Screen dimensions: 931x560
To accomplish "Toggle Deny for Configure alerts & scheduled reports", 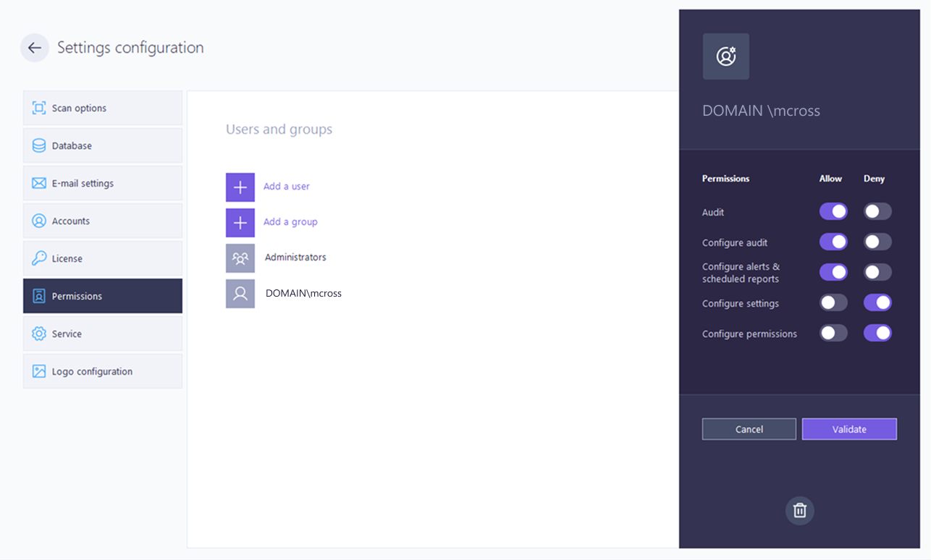I will (877, 272).
